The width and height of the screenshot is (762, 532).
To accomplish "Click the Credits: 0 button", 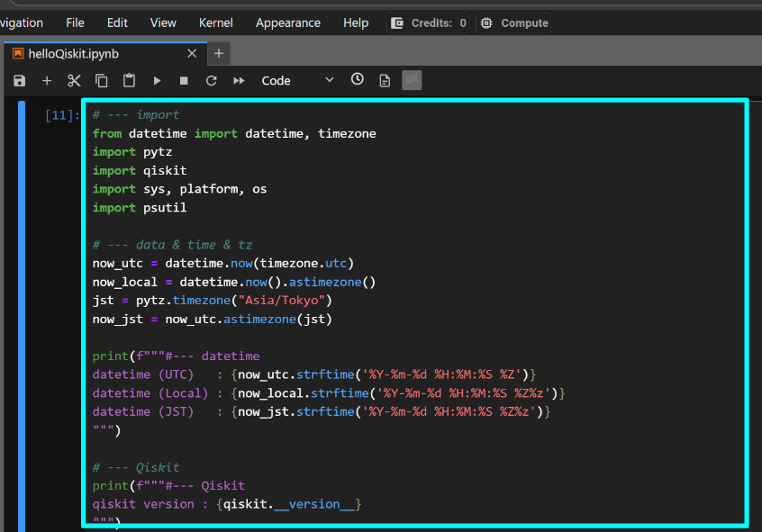I will 429,23.
